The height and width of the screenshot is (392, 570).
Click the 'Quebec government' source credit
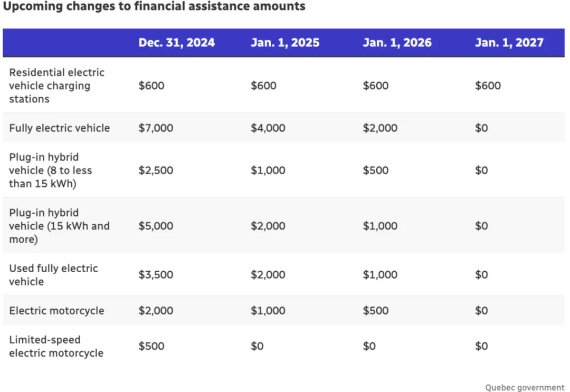coord(525,387)
